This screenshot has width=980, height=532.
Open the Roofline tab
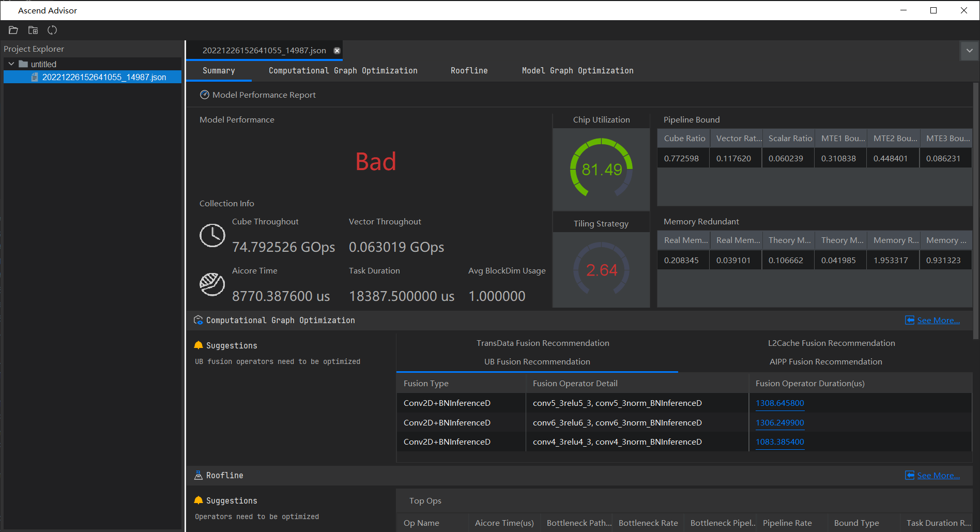(469, 71)
